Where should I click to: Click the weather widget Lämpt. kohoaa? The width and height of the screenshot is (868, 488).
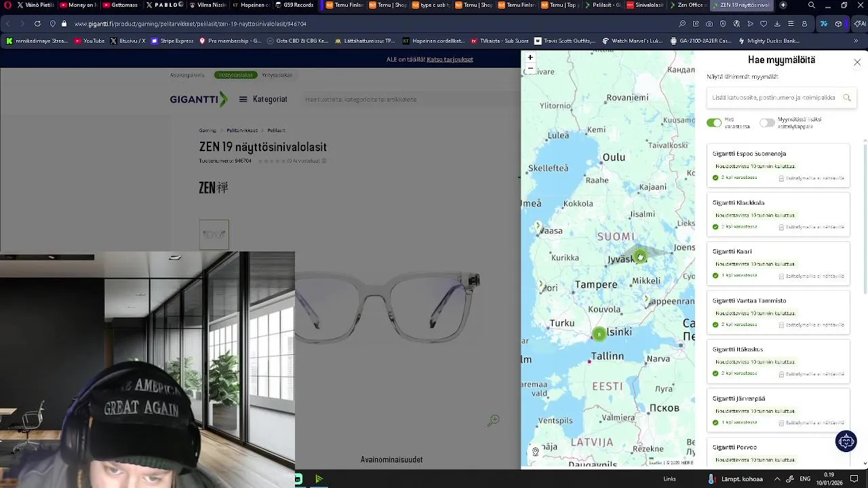(736, 479)
